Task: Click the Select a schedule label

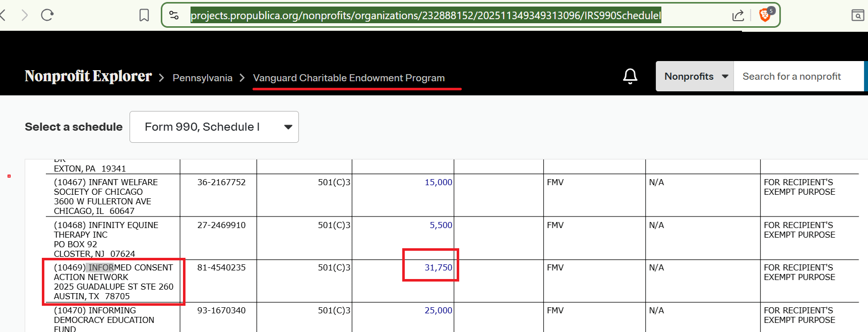Action: (x=74, y=127)
